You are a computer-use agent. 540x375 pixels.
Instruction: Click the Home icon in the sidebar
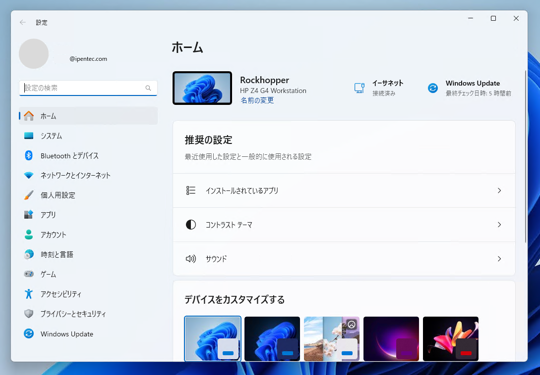[x=29, y=116]
